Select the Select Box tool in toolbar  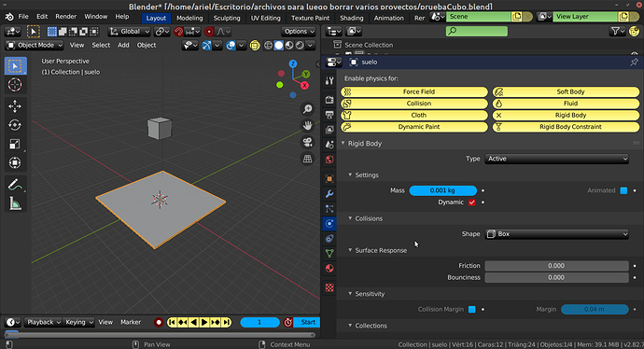point(15,66)
